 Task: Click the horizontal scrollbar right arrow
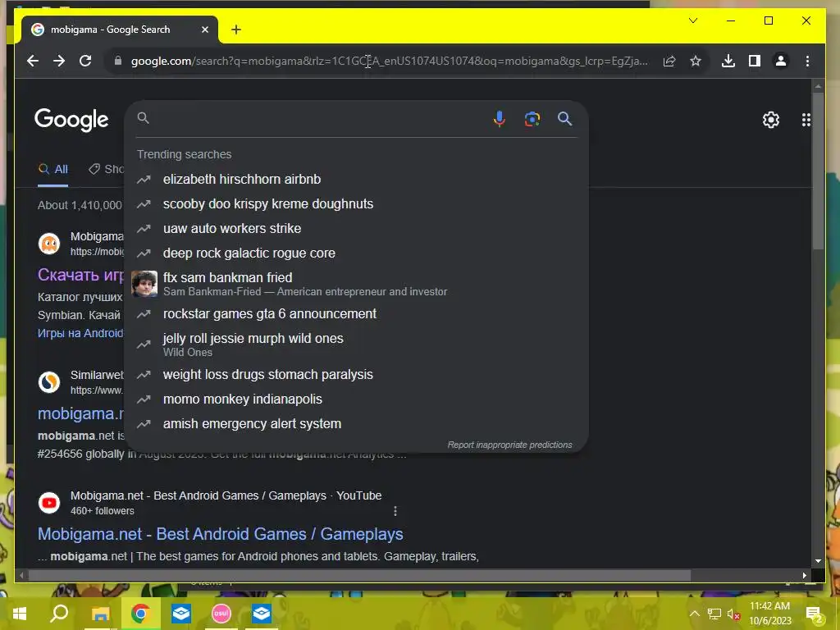coord(805,575)
